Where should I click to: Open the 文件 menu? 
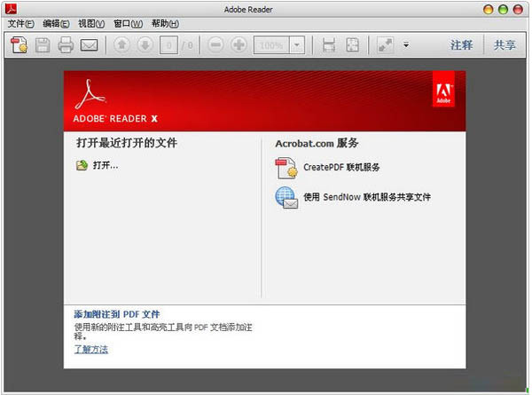click(x=20, y=23)
